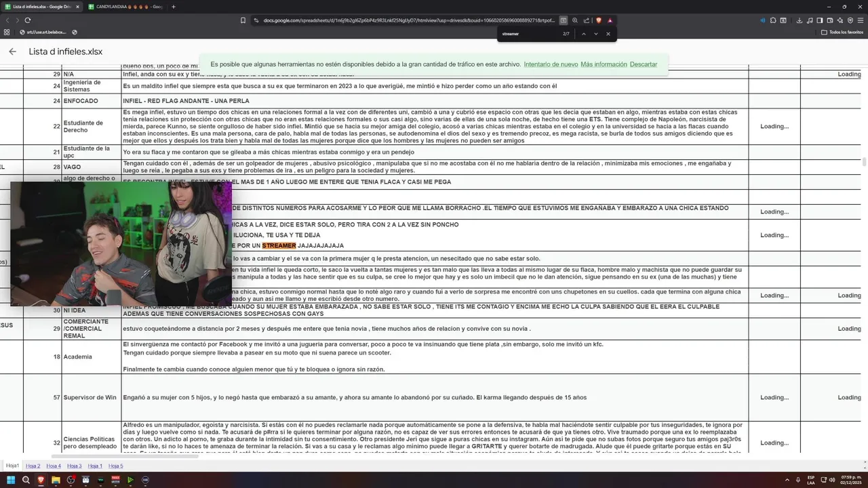The image size is (868, 488).
Task: Click the Supervisor de Win cell
Action: click(x=91, y=397)
